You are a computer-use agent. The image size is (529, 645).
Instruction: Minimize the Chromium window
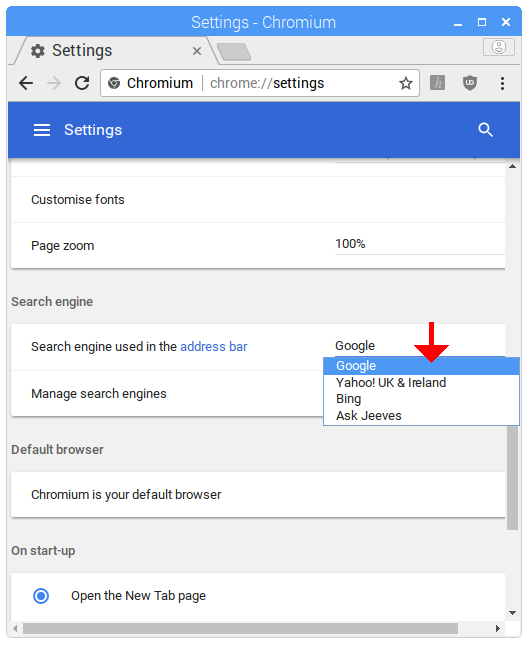coord(458,23)
